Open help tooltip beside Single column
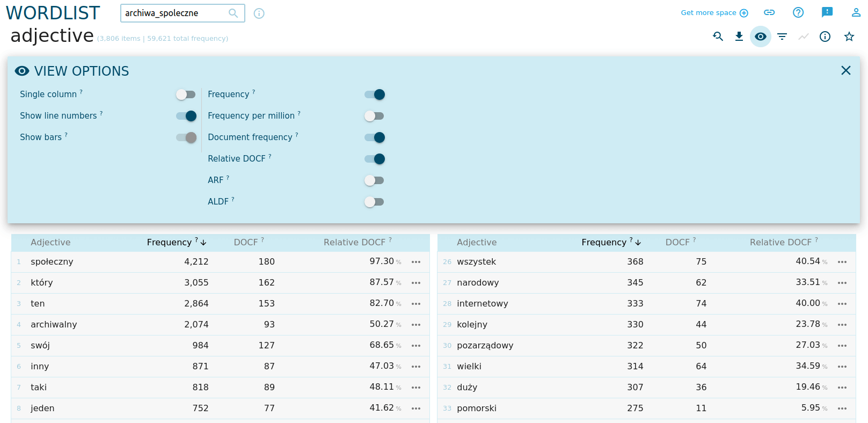Viewport: 868px width, 423px height. [81, 92]
